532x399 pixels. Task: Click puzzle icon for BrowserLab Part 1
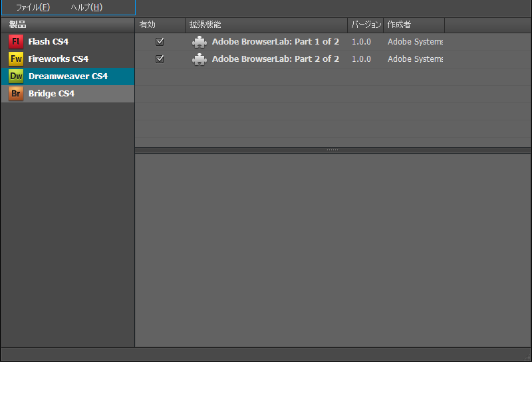[x=199, y=42]
